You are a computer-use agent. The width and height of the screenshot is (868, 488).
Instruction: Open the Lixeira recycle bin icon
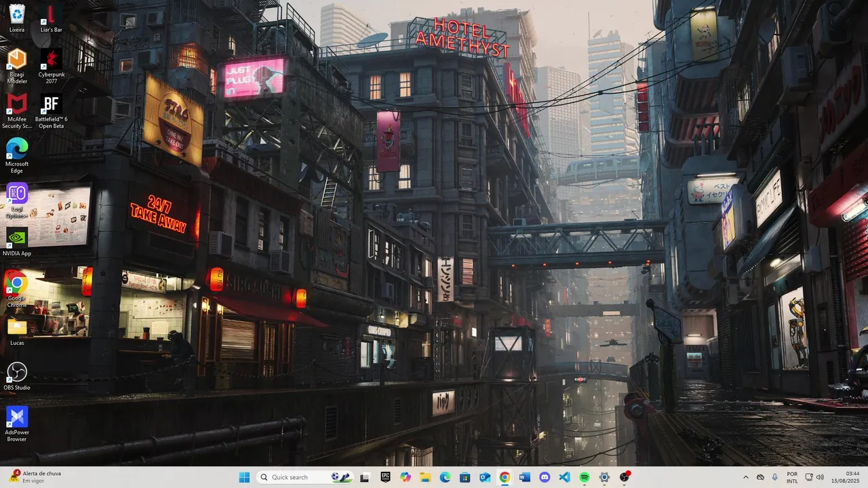(x=17, y=18)
